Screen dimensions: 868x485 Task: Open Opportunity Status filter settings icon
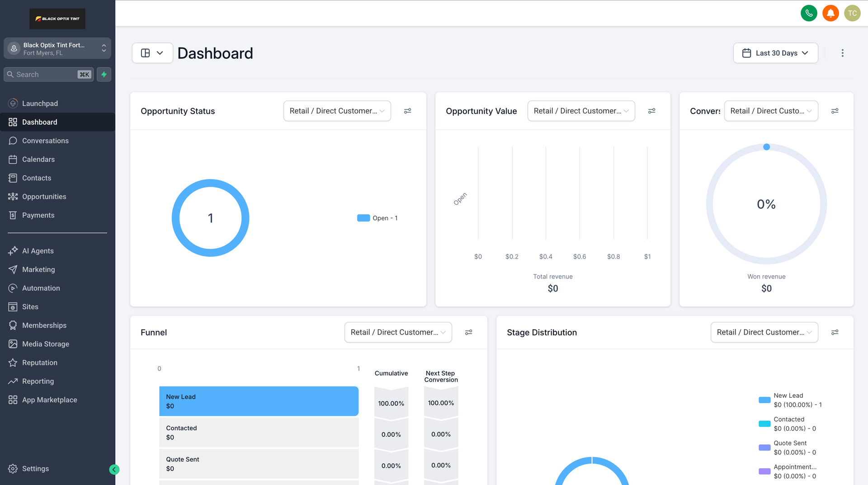tap(407, 111)
